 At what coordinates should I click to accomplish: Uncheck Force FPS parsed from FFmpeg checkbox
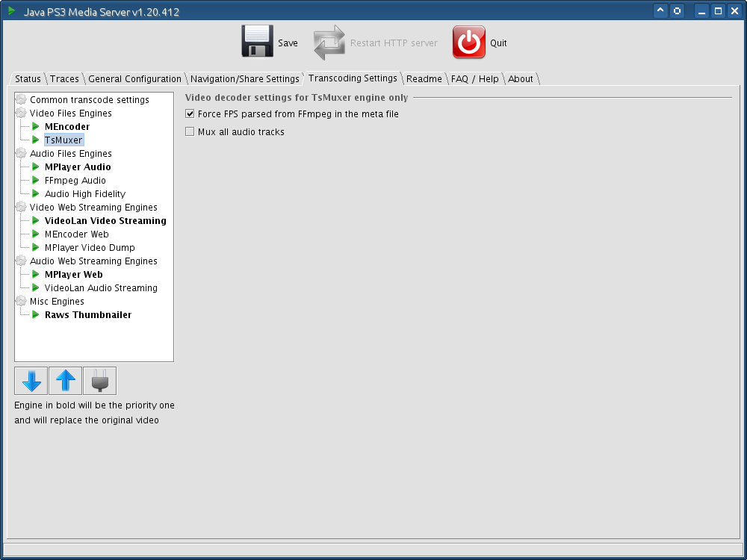coord(190,113)
